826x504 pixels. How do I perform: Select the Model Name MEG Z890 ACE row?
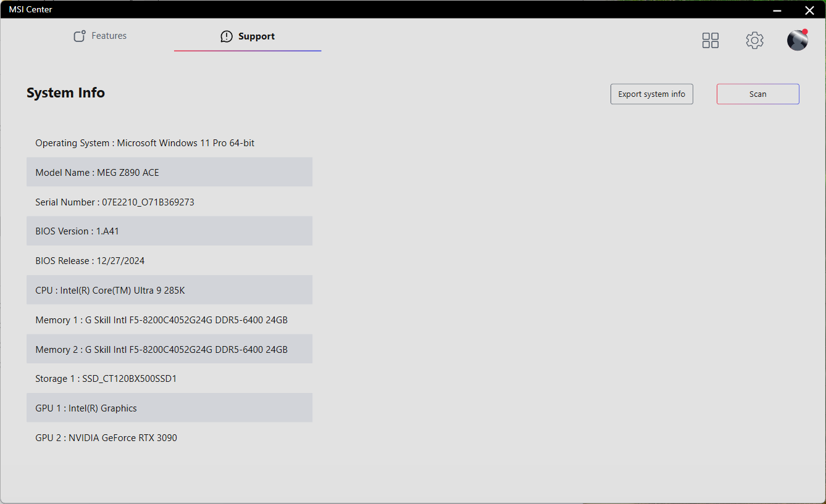pos(169,172)
